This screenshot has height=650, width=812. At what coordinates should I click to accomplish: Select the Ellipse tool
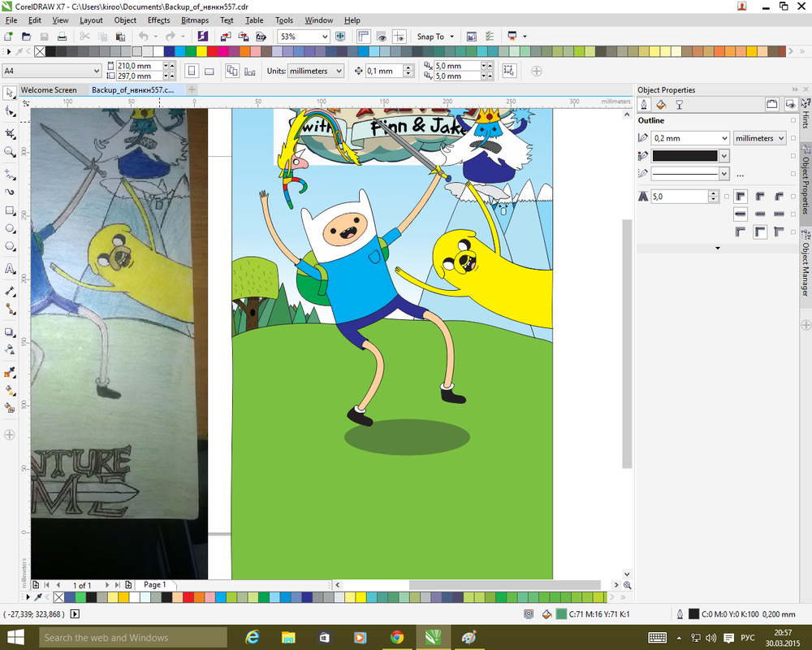tap(9, 228)
